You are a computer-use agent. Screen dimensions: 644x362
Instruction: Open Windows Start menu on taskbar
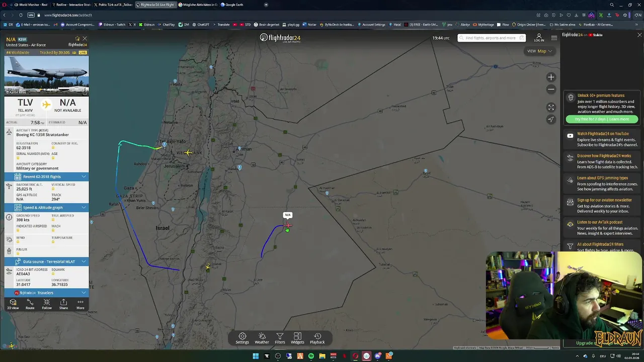(x=256, y=356)
